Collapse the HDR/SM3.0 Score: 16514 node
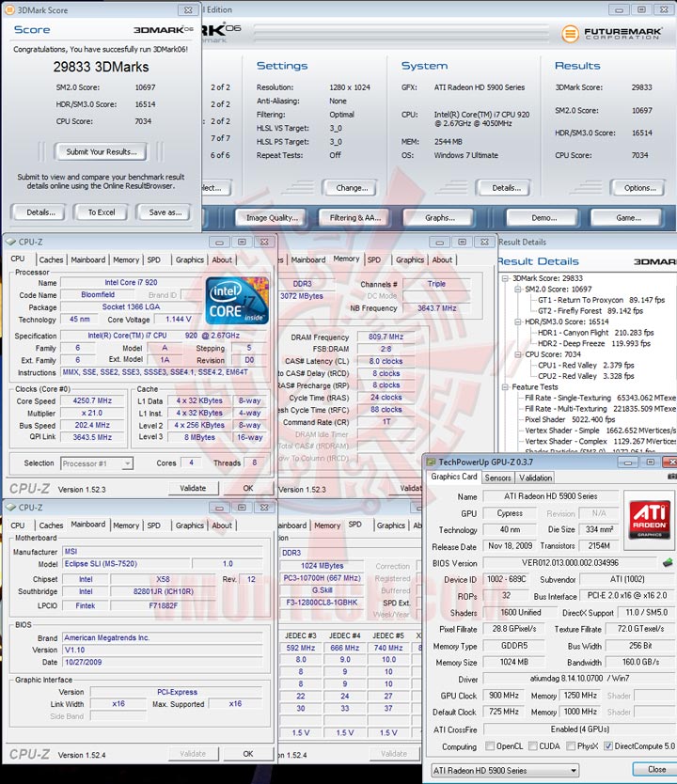Image resolution: width=677 pixels, height=784 pixels. pos(518,322)
